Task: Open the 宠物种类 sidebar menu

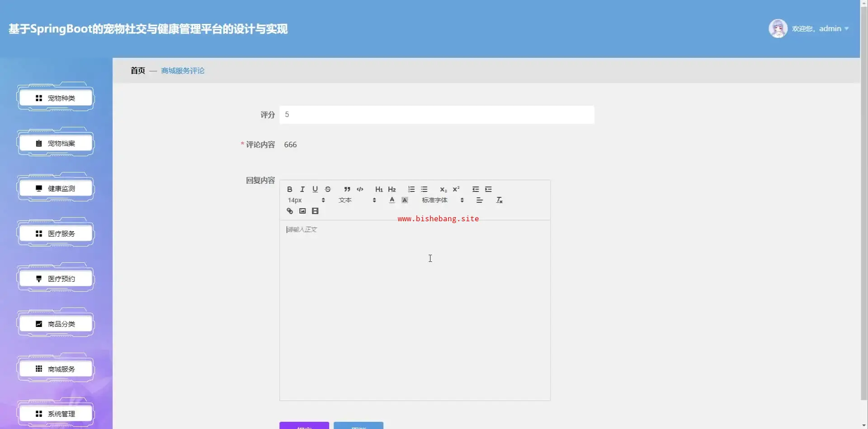Action: (56, 98)
